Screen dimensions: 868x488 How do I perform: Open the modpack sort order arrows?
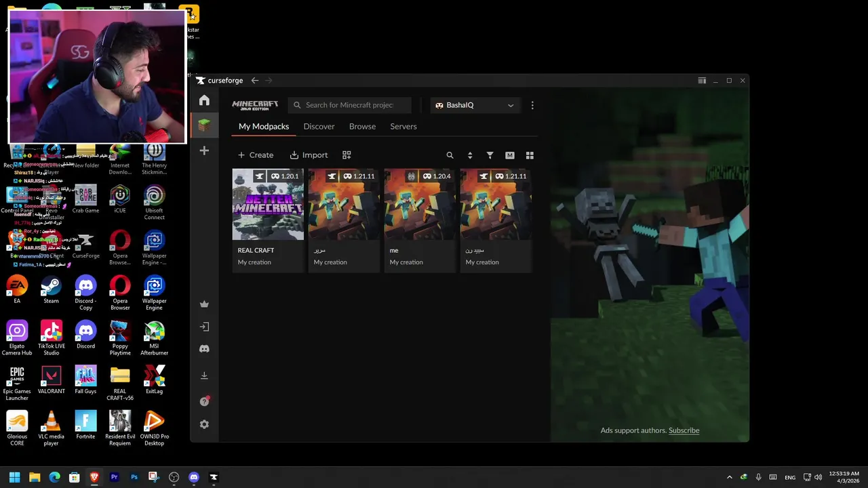470,155
